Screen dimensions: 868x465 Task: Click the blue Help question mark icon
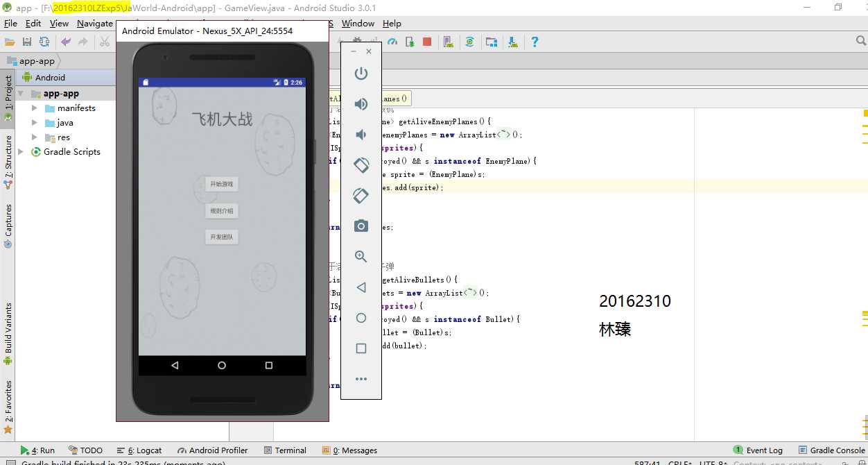coord(535,42)
